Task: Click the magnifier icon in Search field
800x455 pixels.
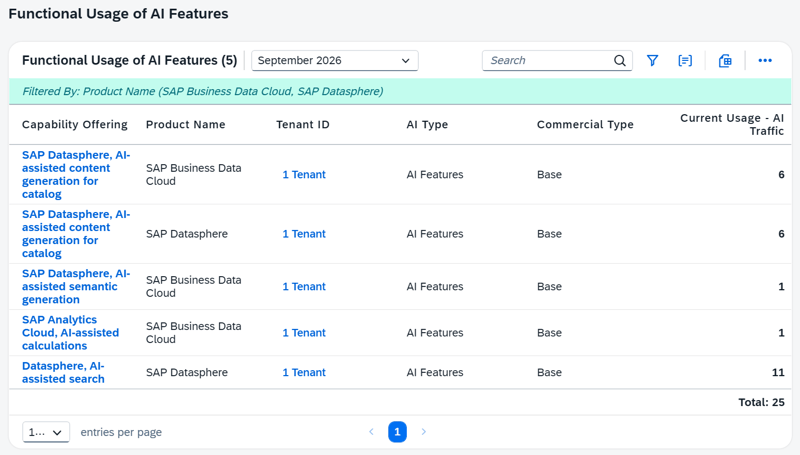Action: (619, 61)
